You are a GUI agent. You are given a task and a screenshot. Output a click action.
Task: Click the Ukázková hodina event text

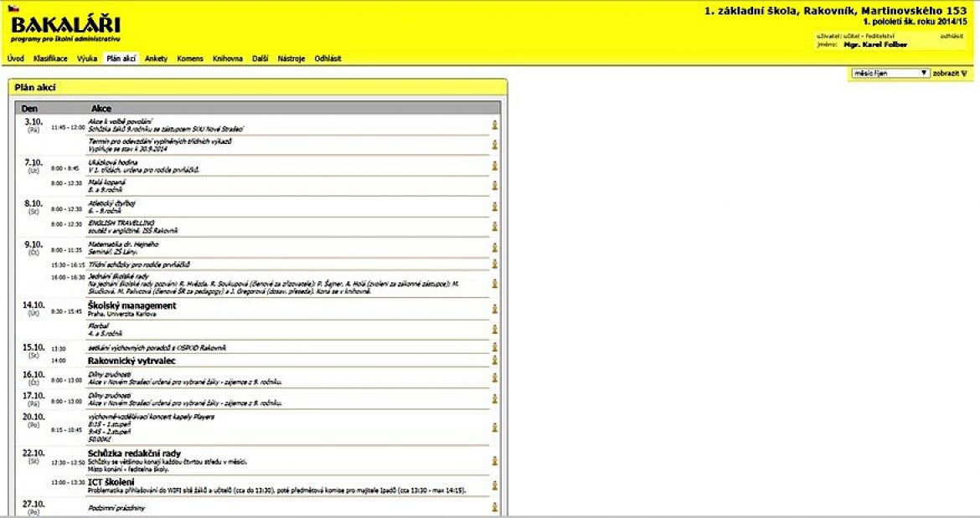point(112,162)
